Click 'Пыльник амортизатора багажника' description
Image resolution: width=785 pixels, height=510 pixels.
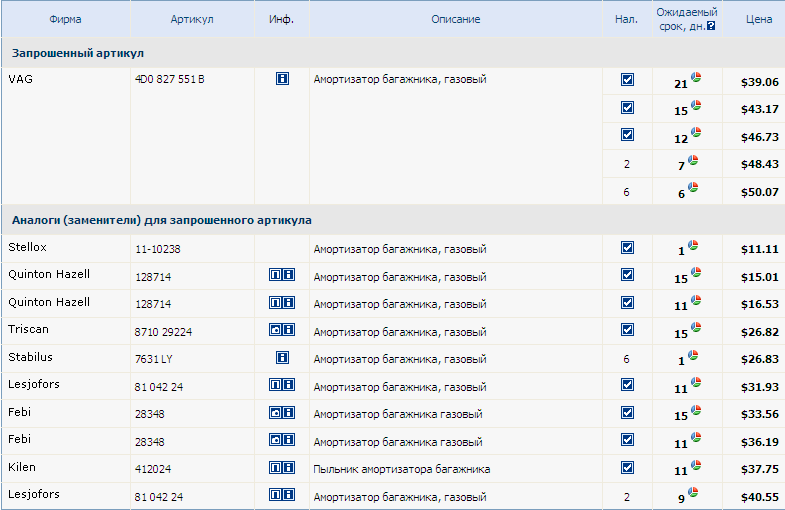[402, 469]
